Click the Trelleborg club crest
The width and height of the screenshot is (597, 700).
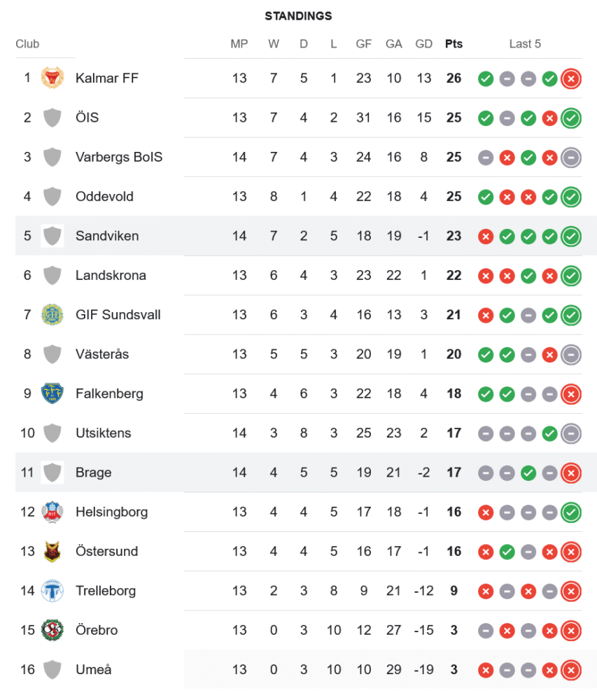click(x=52, y=591)
